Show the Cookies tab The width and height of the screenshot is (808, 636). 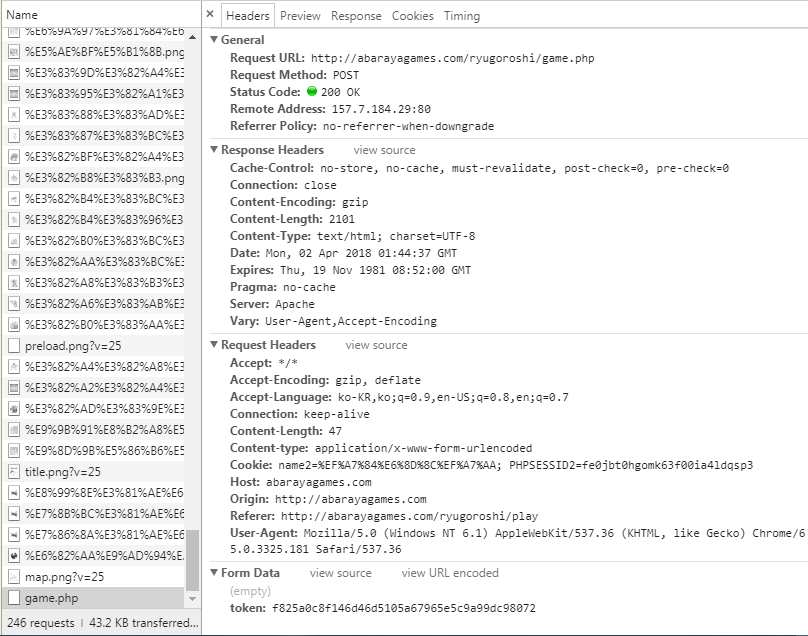click(412, 16)
